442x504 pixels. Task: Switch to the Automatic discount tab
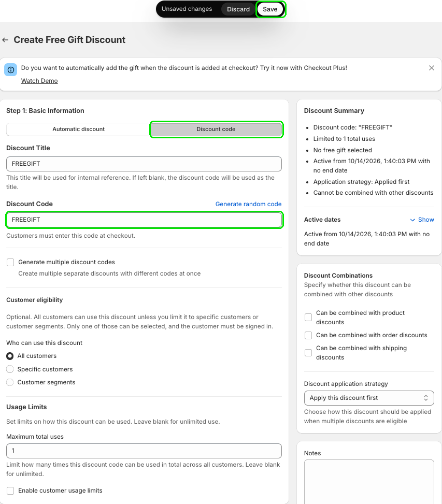pyautogui.click(x=78, y=129)
